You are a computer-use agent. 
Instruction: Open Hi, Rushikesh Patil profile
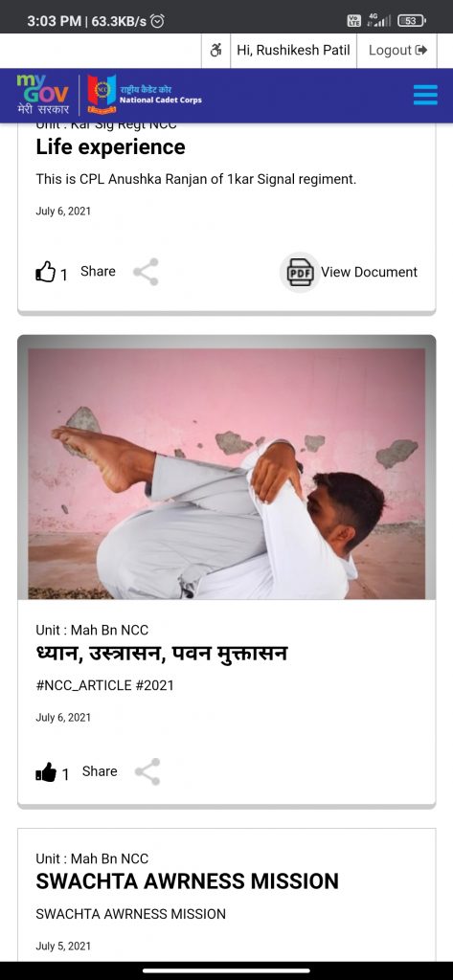293,51
